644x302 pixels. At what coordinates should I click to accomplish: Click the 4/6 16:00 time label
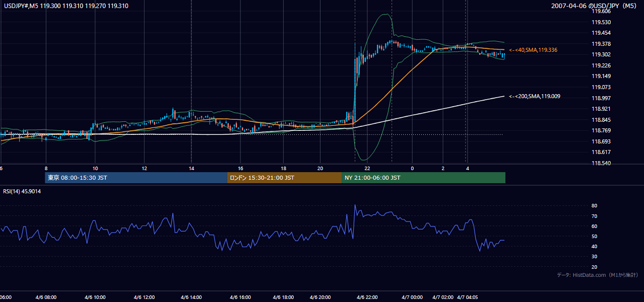(240, 297)
